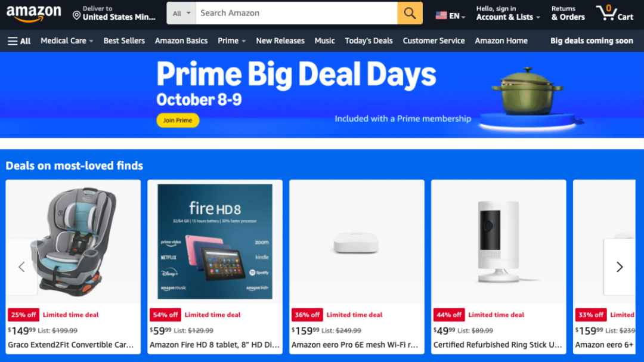Show previous deals with left arrow

[x=22, y=267]
